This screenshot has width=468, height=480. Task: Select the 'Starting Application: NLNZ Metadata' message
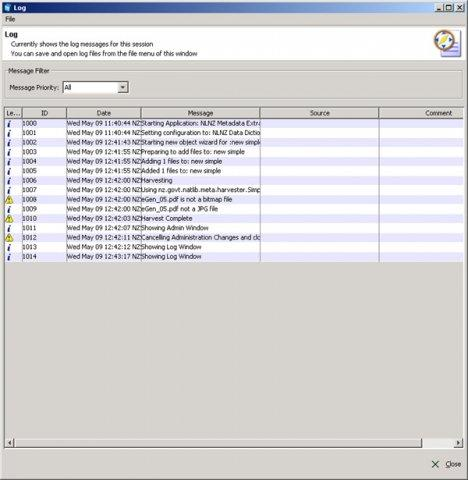pos(201,123)
